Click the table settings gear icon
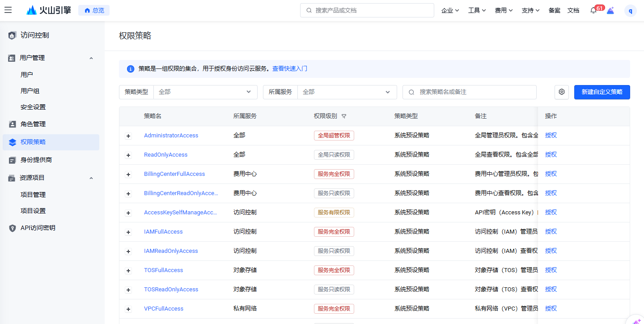The width and height of the screenshot is (644, 324). [562, 92]
